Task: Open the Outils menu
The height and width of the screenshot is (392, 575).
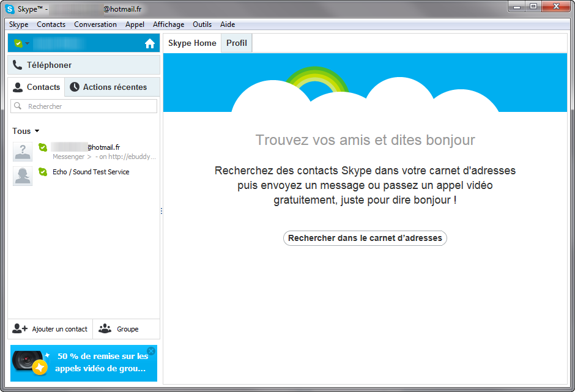Action: 202,24
